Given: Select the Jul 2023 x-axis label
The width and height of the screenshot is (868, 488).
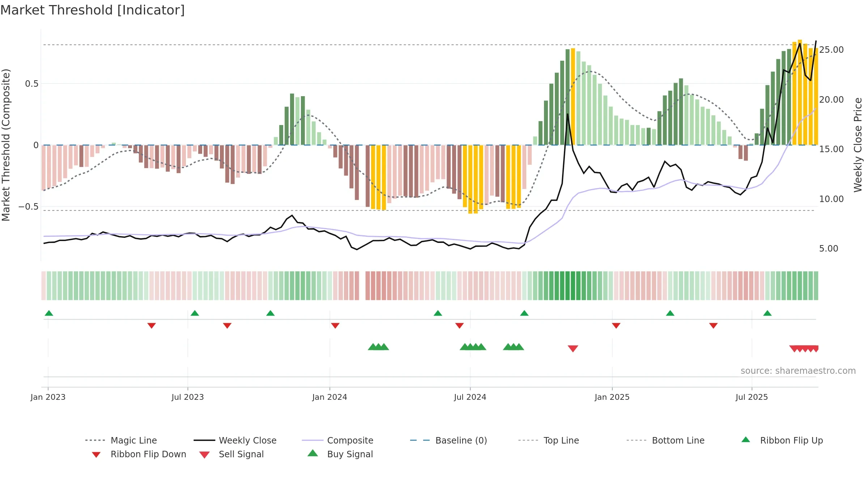Looking at the screenshot, I should 188,397.
